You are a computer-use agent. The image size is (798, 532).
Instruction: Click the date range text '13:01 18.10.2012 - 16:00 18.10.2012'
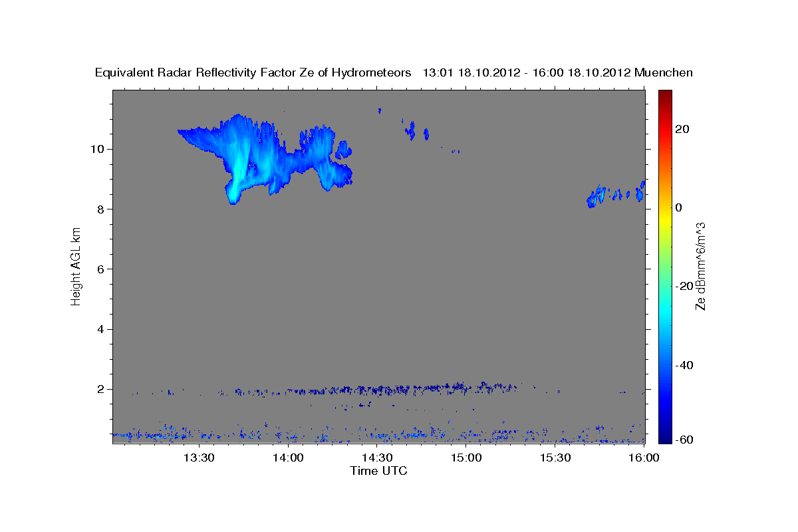point(527,72)
